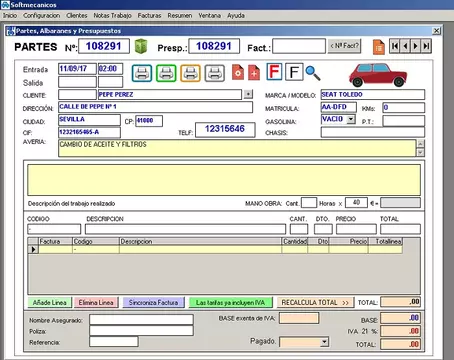Click the red F invoice icon

pyautogui.click(x=274, y=71)
